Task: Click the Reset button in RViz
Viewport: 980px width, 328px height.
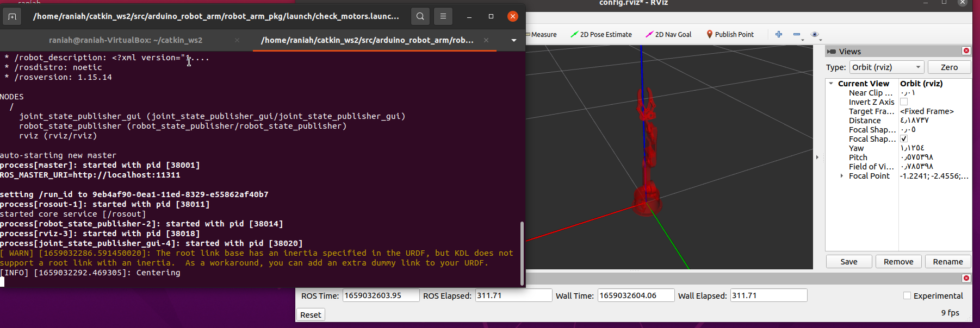Action: [311, 315]
